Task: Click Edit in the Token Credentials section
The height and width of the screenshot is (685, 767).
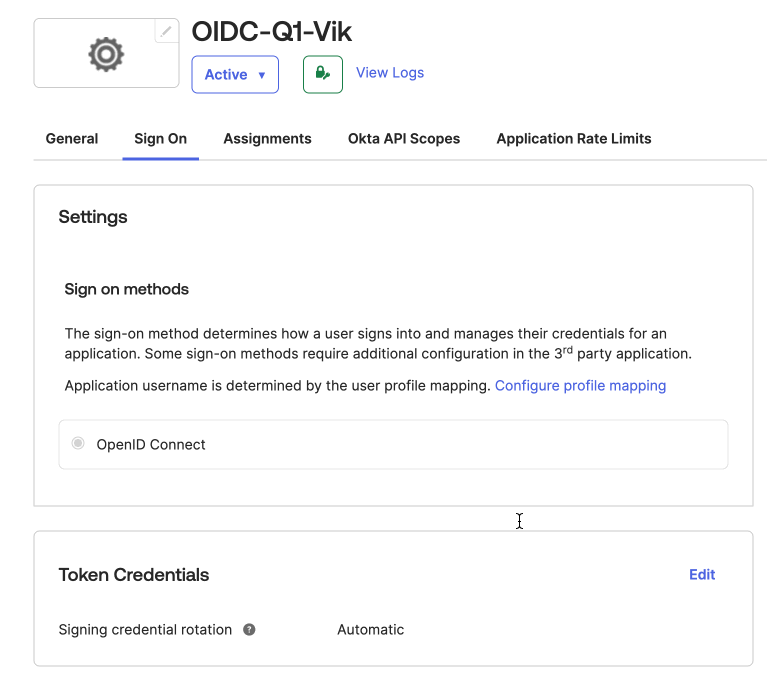Action: coord(702,575)
